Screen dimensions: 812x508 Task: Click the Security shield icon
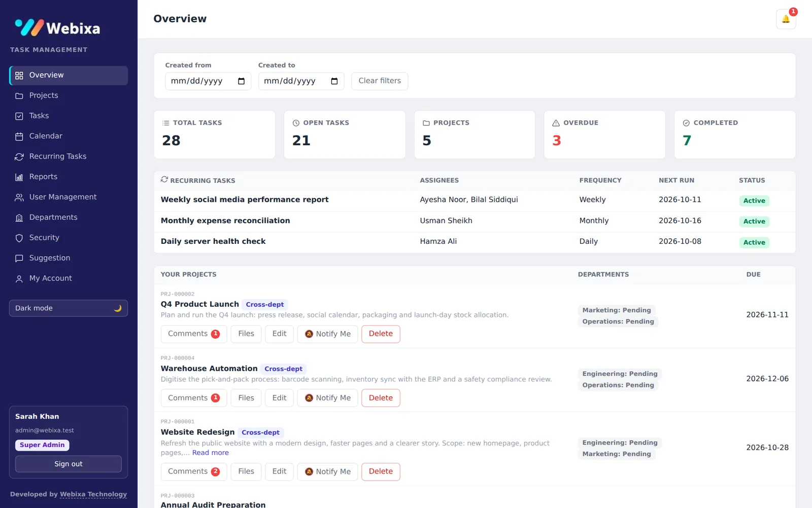pos(19,238)
